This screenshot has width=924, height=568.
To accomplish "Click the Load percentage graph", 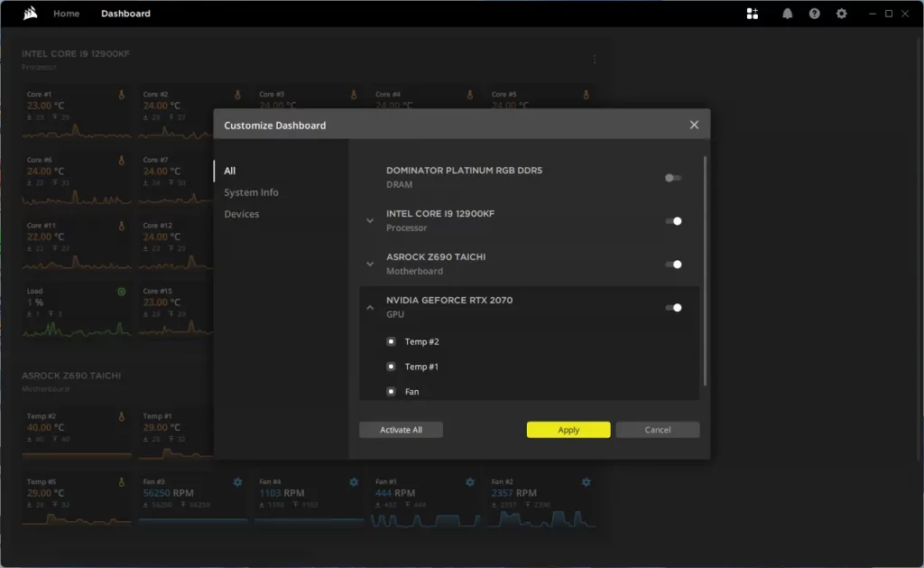I will pos(77,329).
